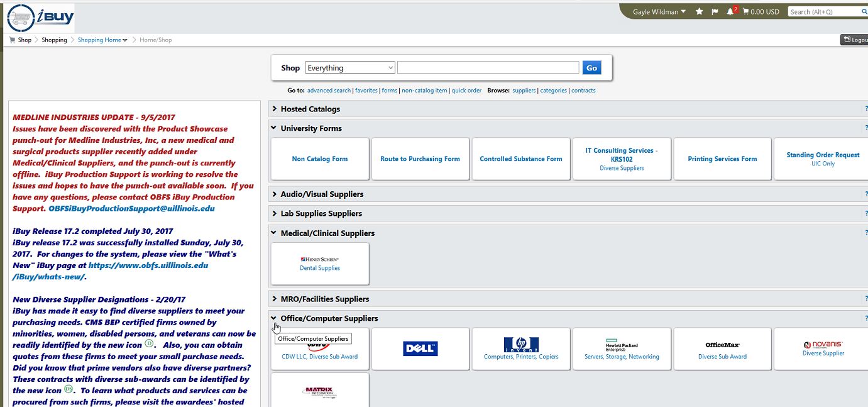
Task: Click Shopping in the breadcrumb
Action: (x=54, y=40)
